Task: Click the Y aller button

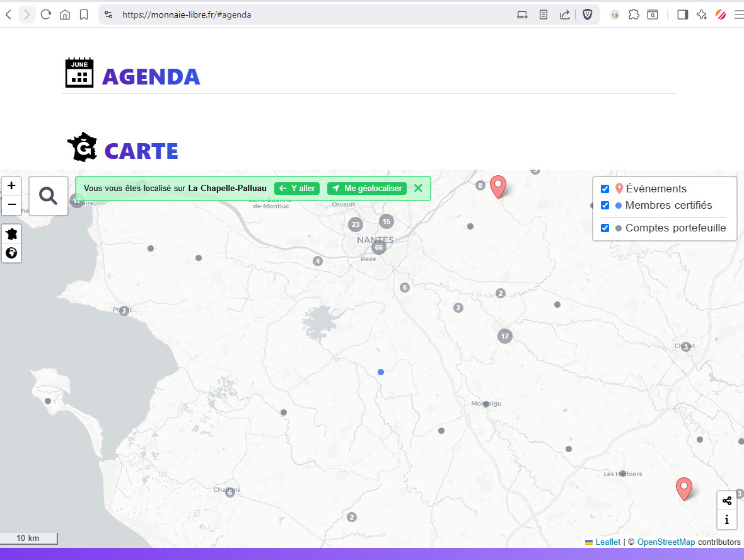Action: [x=297, y=189]
